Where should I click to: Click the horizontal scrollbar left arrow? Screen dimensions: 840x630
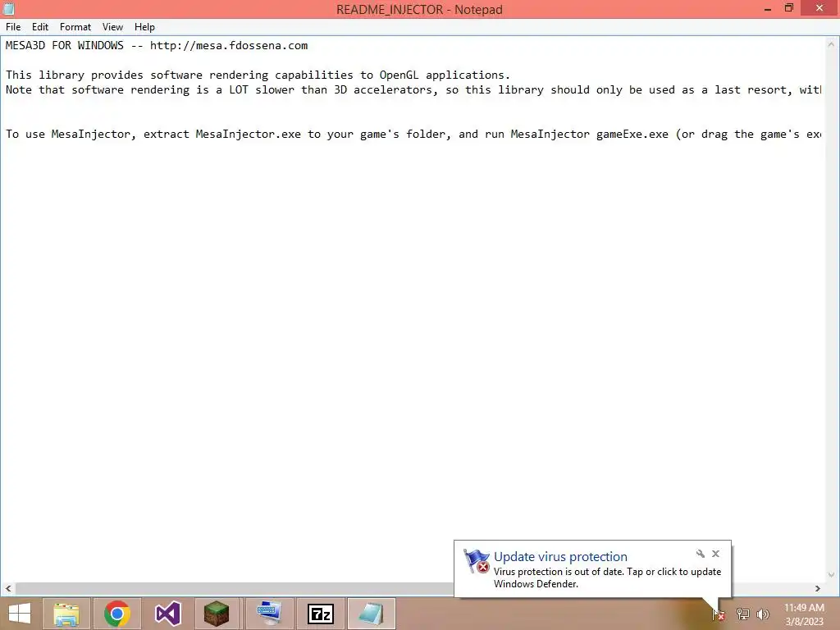pos(8,588)
